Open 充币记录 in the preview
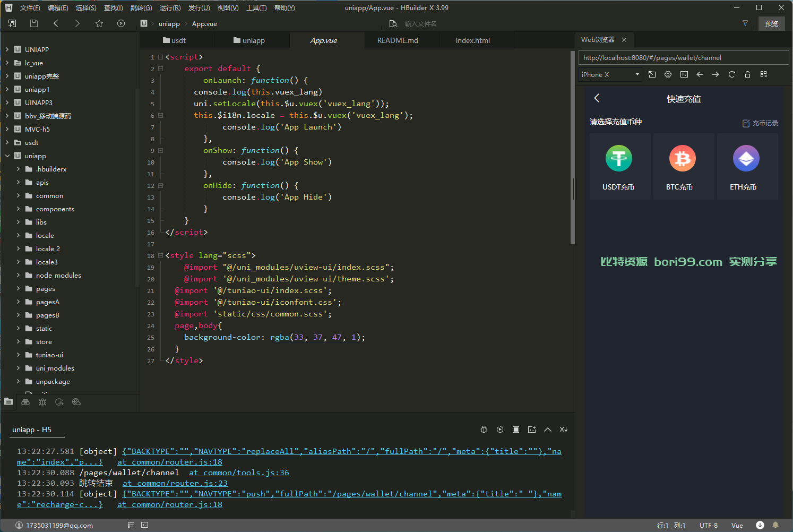The height and width of the screenshot is (532, 793). coord(761,123)
